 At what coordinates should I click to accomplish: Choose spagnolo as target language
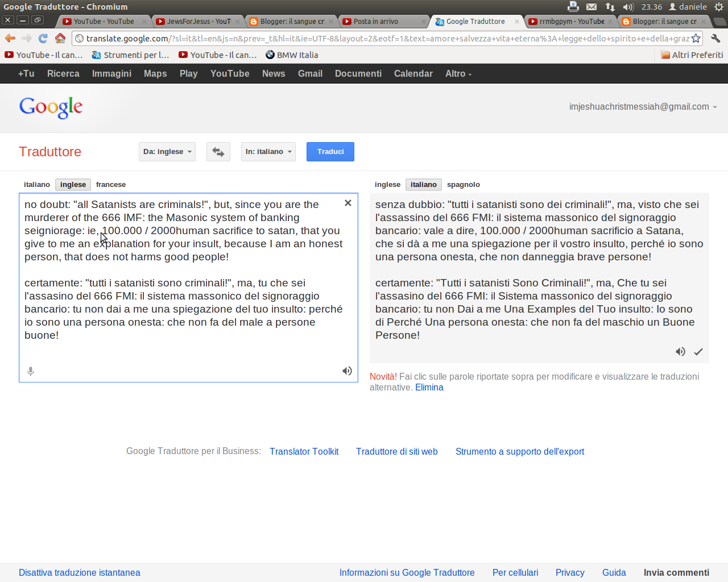(463, 185)
